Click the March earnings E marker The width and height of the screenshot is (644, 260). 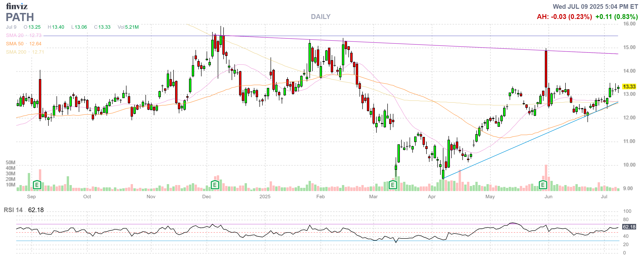[392, 185]
